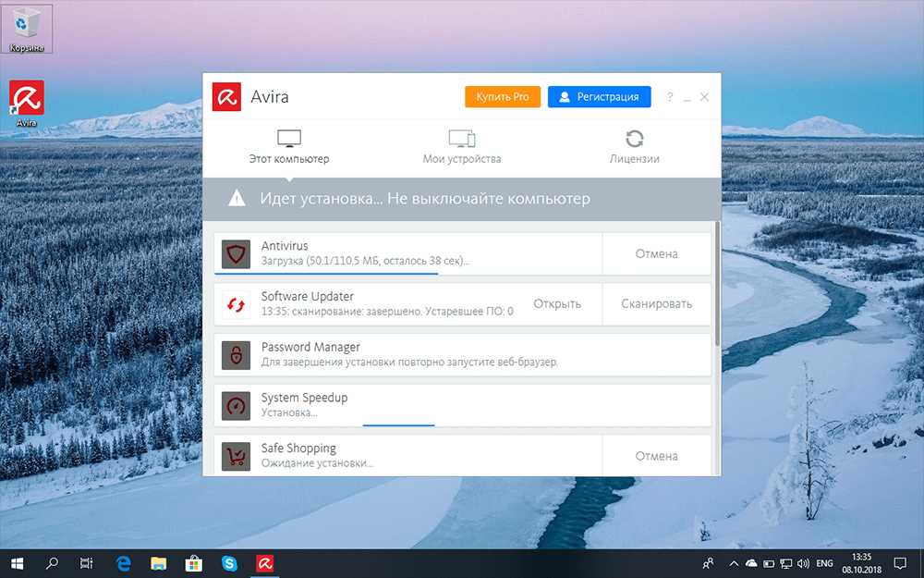Image resolution: width=924 pixels, height=578 pixels.
Task: Launch Skype from the taskbar
Action: tap(229, 562)
